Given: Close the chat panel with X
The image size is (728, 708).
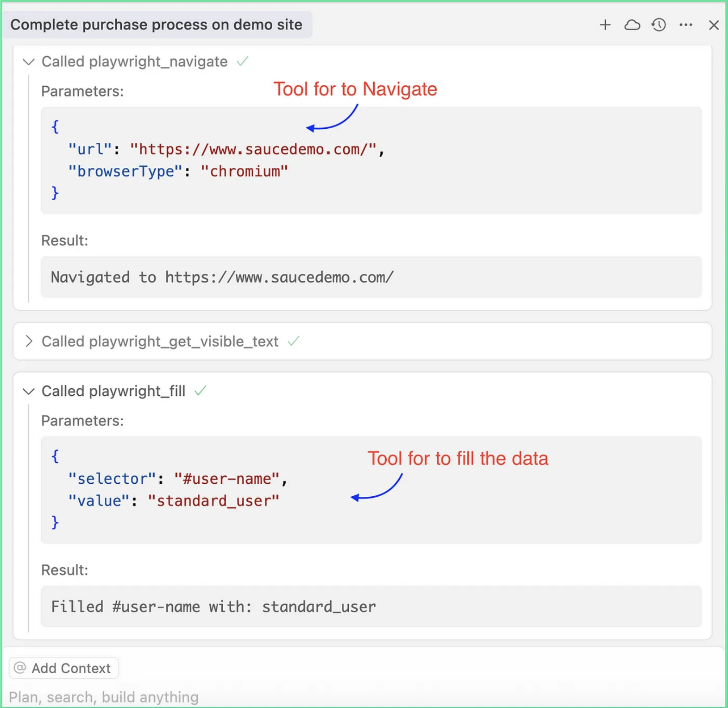Looking at the screenshot, I should click(714, 25).
